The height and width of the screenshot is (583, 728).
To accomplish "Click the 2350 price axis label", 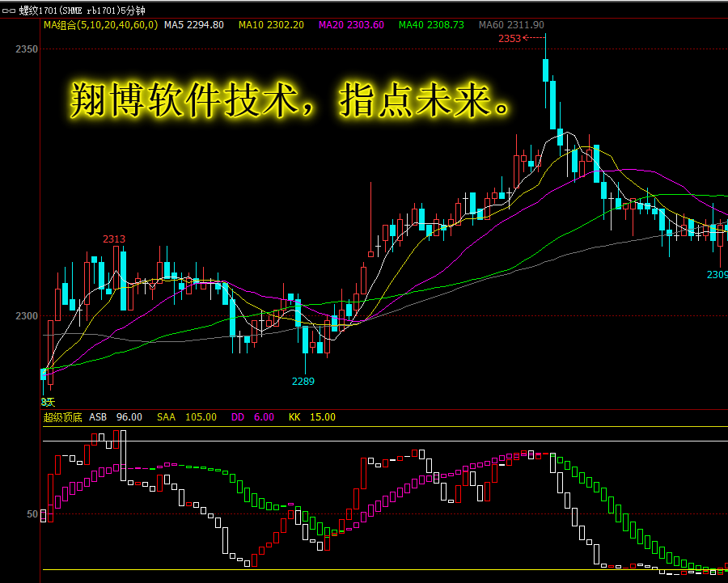I will (x=27, y=49).
